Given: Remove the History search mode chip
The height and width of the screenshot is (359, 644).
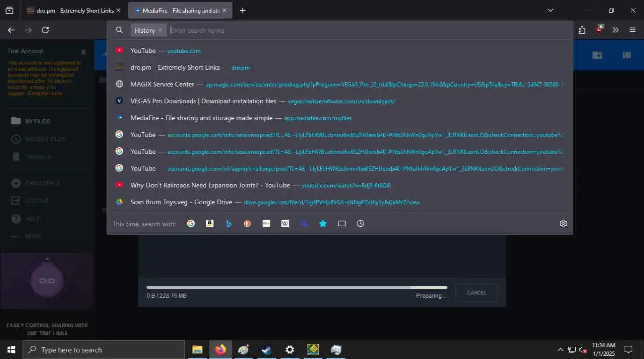Looking at the screenshot, I should tap(160, 30).
